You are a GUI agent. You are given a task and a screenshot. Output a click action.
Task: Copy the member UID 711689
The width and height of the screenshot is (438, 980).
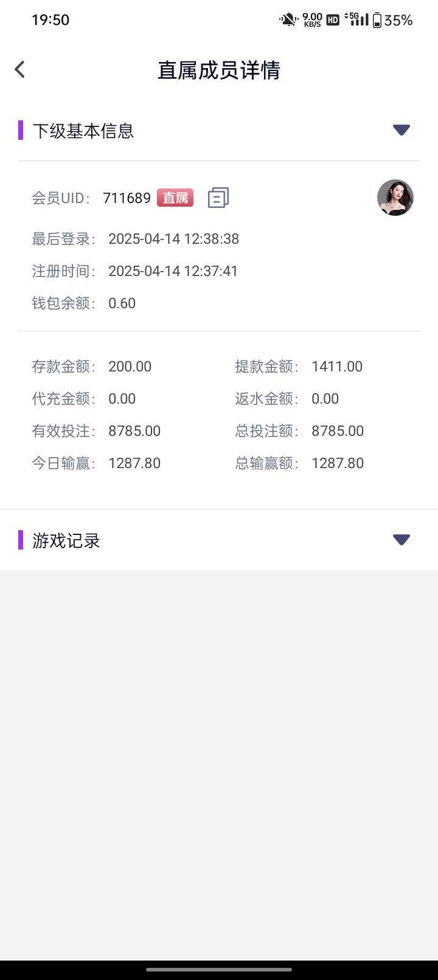218,198
